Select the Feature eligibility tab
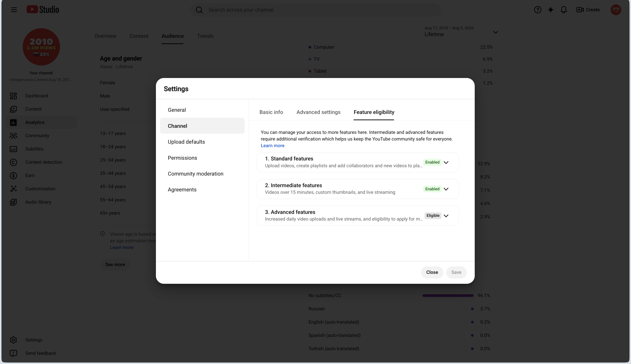Screen dimensions: 631x364 coord(374,112)
